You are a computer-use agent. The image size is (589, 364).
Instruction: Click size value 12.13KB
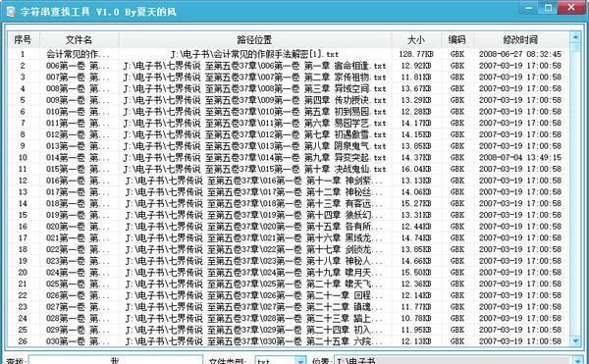click(x=416, y=341)
